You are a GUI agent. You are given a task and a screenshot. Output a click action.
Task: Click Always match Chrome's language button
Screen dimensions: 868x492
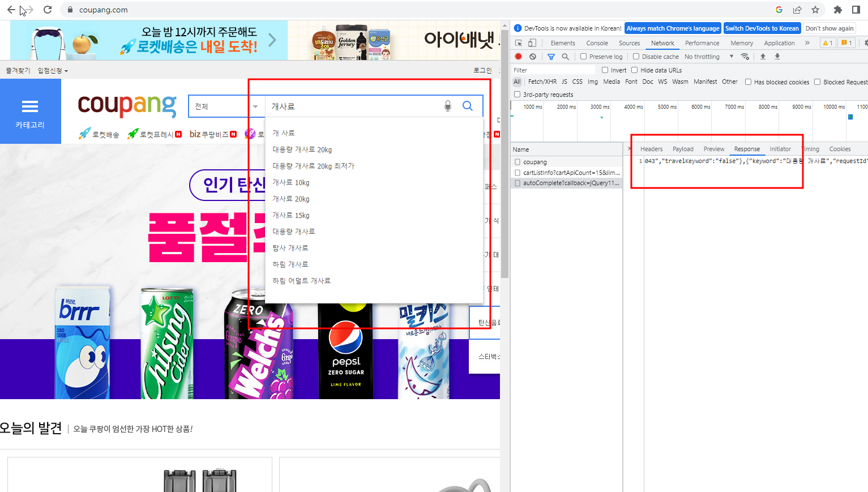pos(673,28)
